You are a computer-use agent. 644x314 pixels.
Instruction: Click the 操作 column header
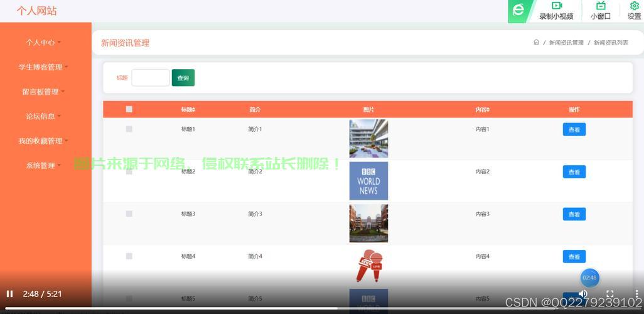click(x=574, y=110)
